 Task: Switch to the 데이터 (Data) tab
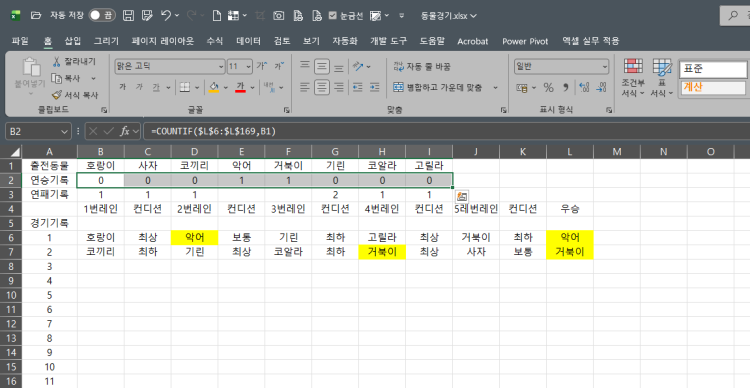pyautogui.click(x=248, y=41)
